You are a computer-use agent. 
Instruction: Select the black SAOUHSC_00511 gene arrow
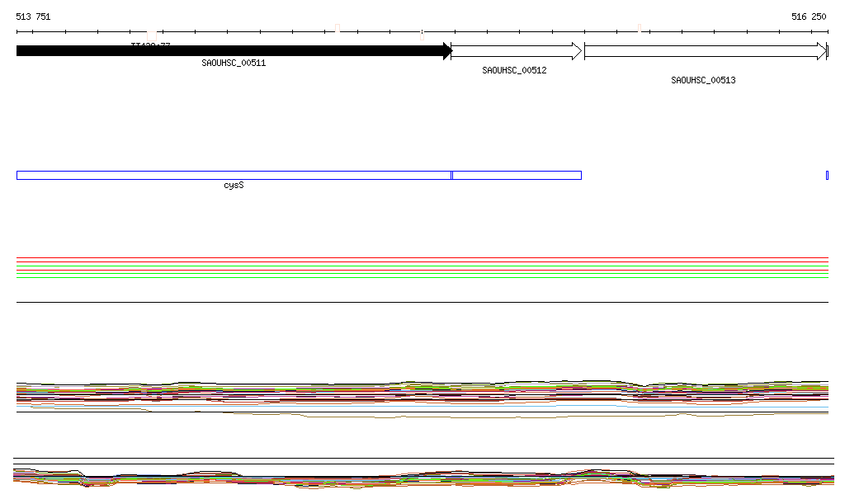tap(231, 51)
